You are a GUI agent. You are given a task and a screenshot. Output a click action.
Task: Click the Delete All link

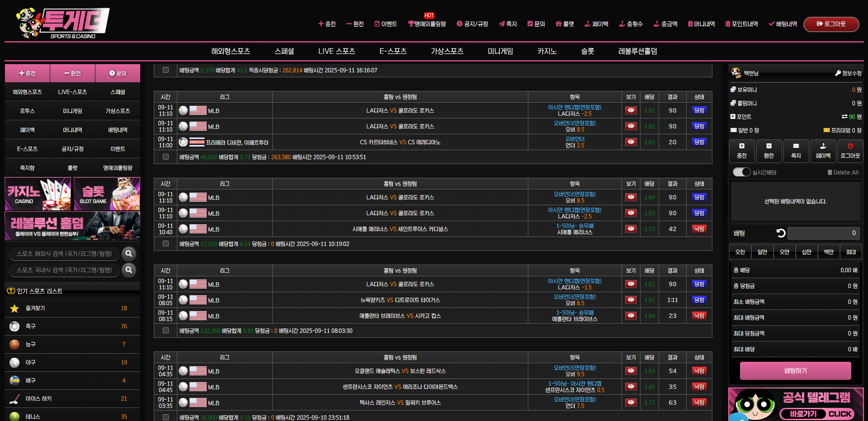(x=843, y=172)
